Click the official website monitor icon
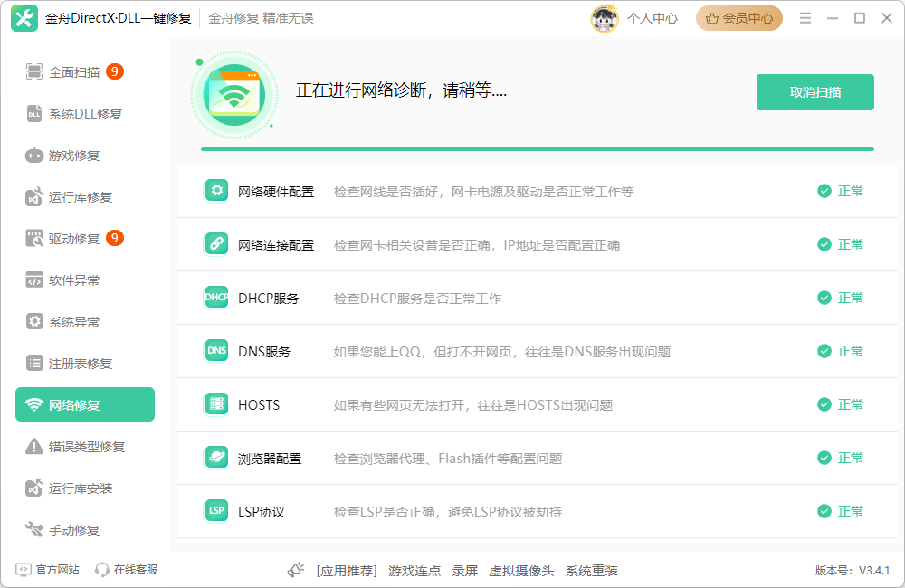905x588 pixels. (24, 570)
